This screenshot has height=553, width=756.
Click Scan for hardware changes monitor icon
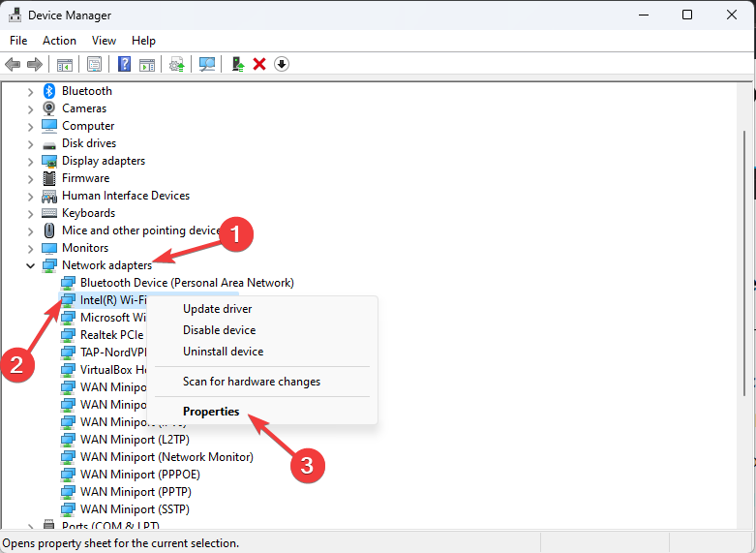point(207,64)
